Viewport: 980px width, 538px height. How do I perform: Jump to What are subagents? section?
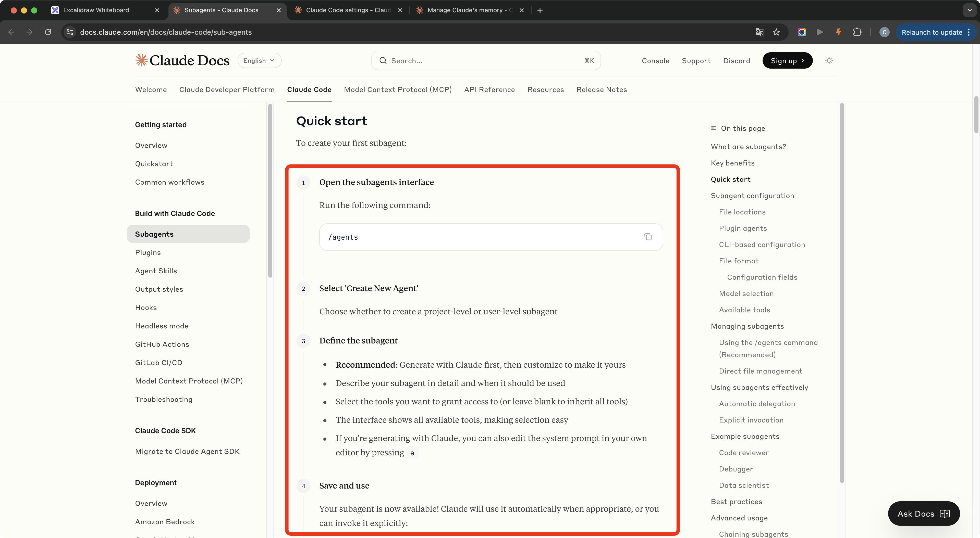coord(748,147)
